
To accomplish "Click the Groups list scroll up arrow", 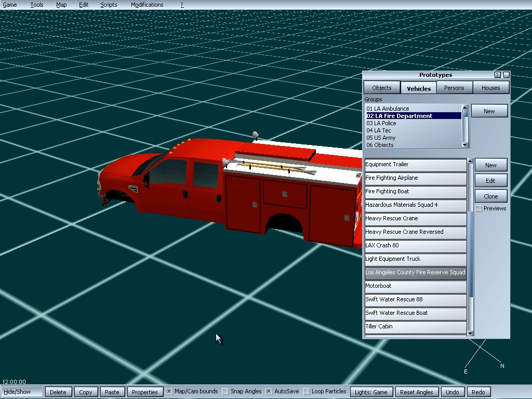I will (x=465, y=108).
